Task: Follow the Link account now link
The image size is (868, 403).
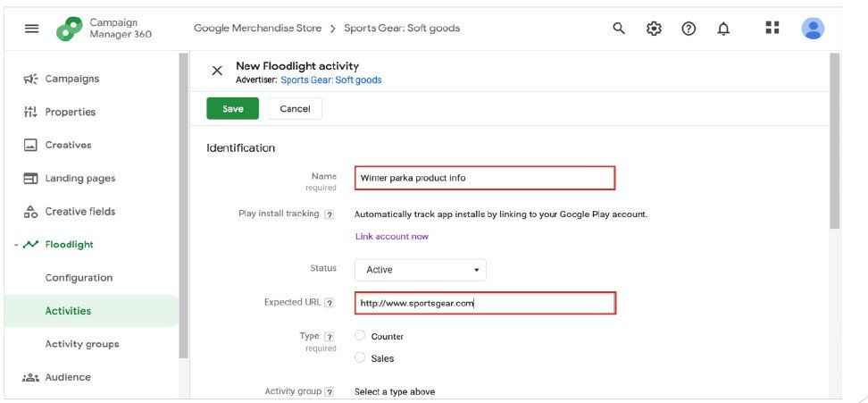Action: tap(392, 237)
